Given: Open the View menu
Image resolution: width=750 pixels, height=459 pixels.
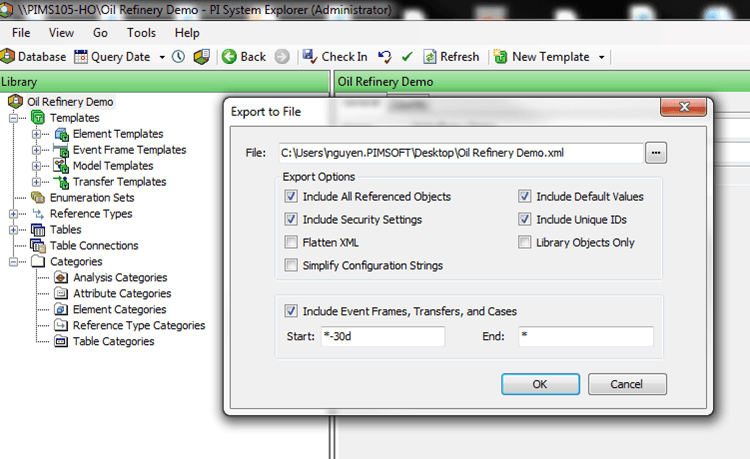Looking at the screenshot, I should point(61,33).
